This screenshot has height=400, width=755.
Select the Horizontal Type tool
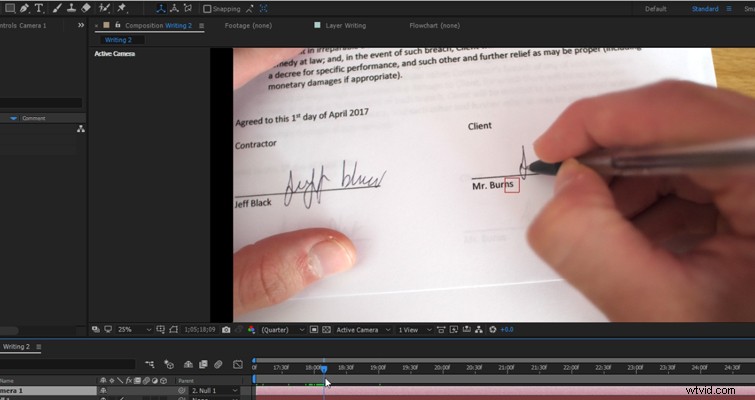click(x=39, y=8)
